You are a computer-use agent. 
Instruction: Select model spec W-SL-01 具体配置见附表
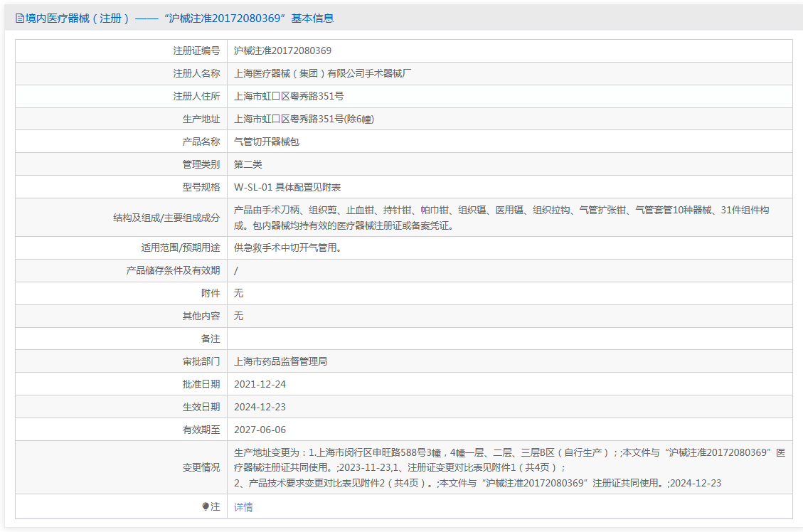(287, 187)
